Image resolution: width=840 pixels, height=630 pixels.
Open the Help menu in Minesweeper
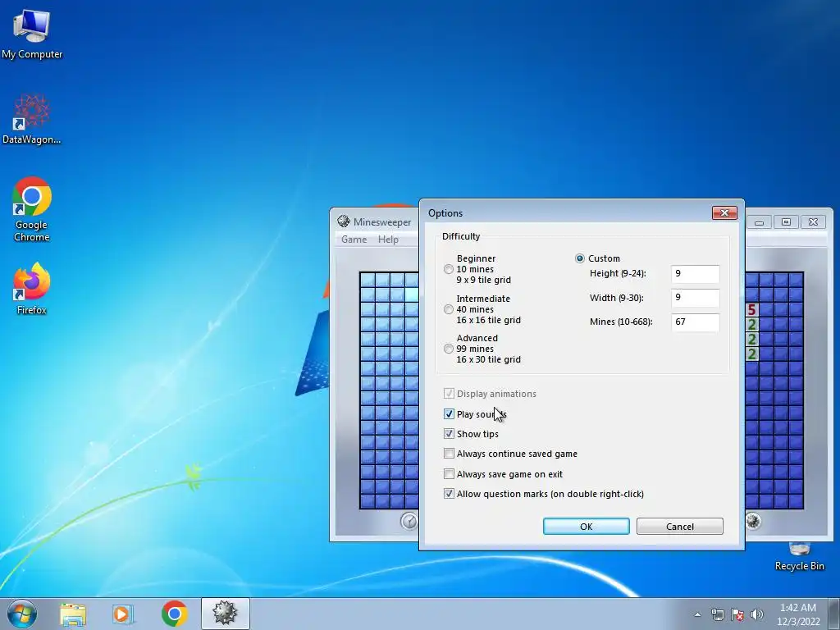pyautogui.click(x=388, y=240)
